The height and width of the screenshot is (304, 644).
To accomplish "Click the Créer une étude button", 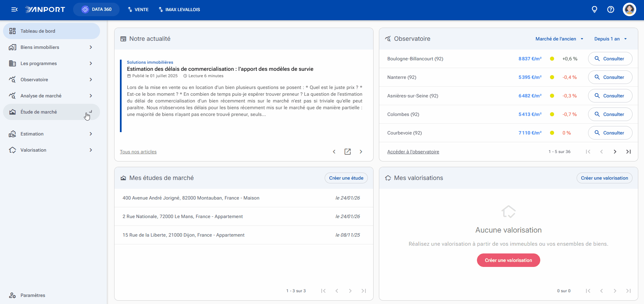I will (346, 178).
